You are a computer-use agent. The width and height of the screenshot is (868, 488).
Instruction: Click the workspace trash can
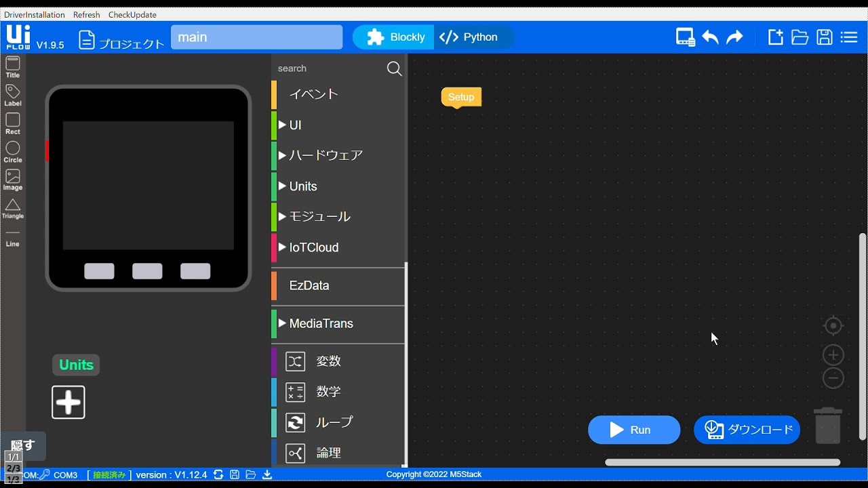[x=828, y=426]
